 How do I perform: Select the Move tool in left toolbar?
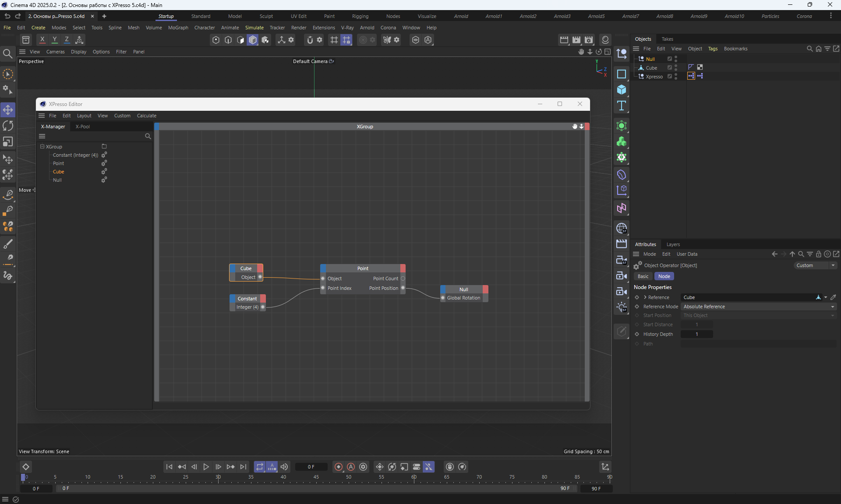[x=8, y=109]
